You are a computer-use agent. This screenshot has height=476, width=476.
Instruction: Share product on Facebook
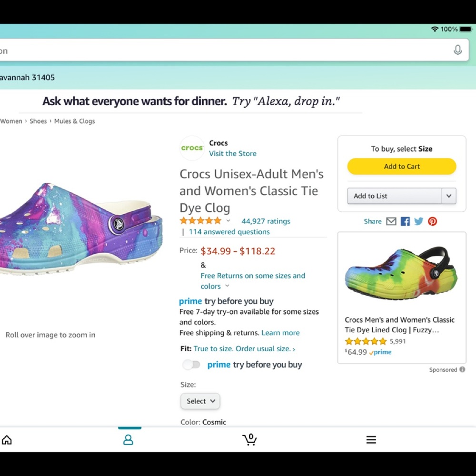[x=405, y=221]
